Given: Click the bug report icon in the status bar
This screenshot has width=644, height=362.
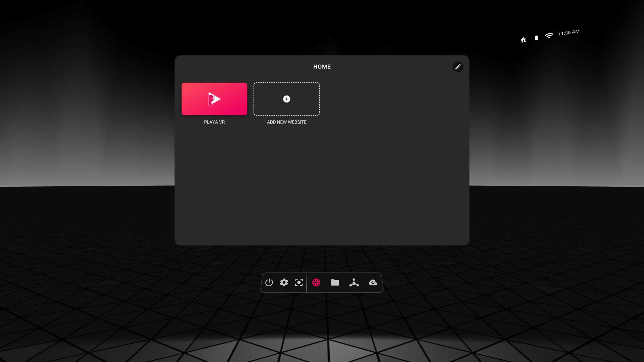Looking at the screenshot, I should [523, 39].
